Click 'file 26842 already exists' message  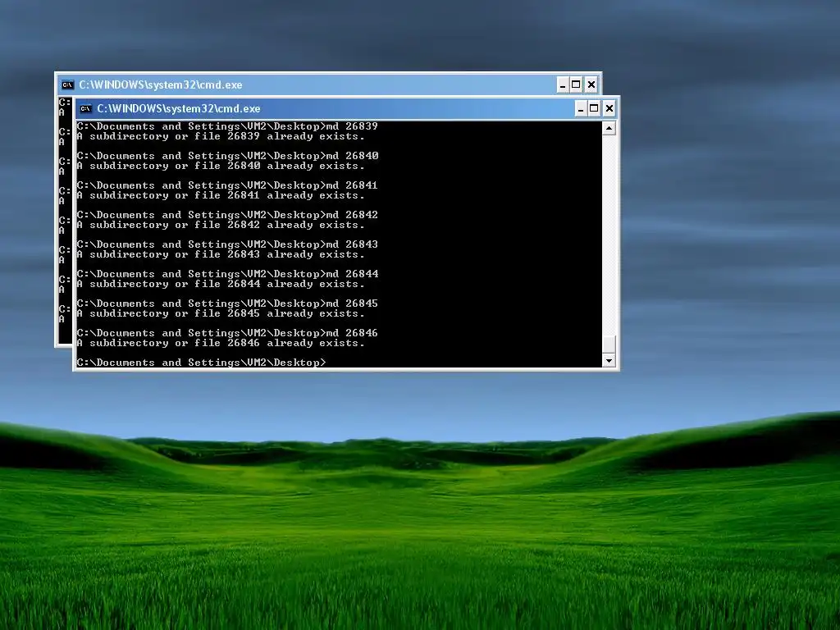pos(220,225)
